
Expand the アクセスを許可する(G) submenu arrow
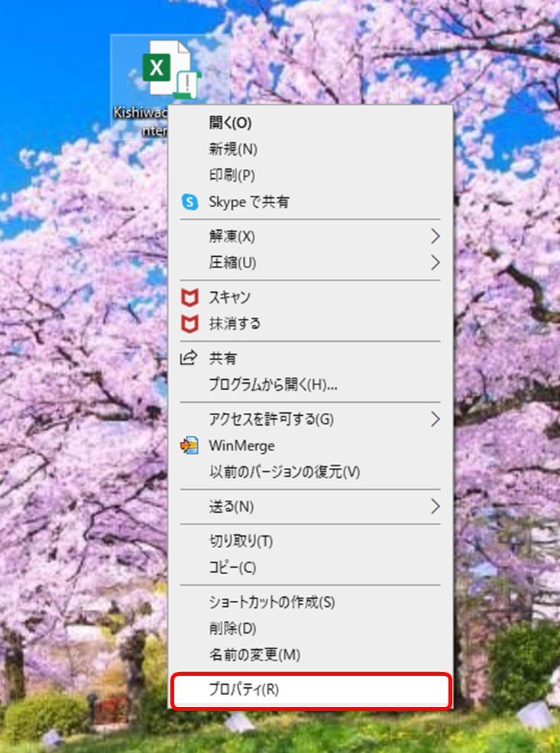435,419
